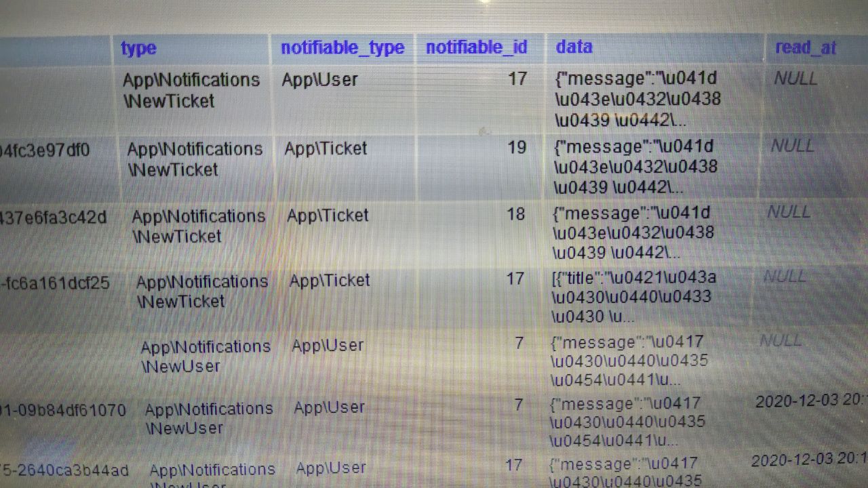Viewport: 868px width, 488px height.
Task: Click App\User in the 09b84df61070 row
Action: 330,408
